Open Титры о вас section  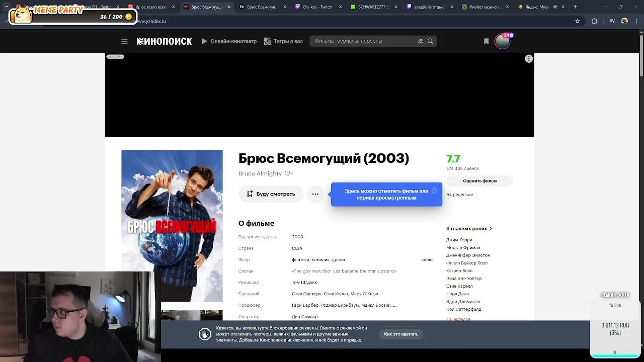point(283,41)
